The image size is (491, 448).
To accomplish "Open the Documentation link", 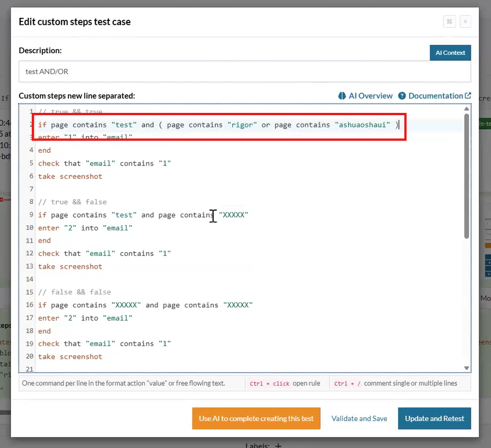I will point(435,96).
